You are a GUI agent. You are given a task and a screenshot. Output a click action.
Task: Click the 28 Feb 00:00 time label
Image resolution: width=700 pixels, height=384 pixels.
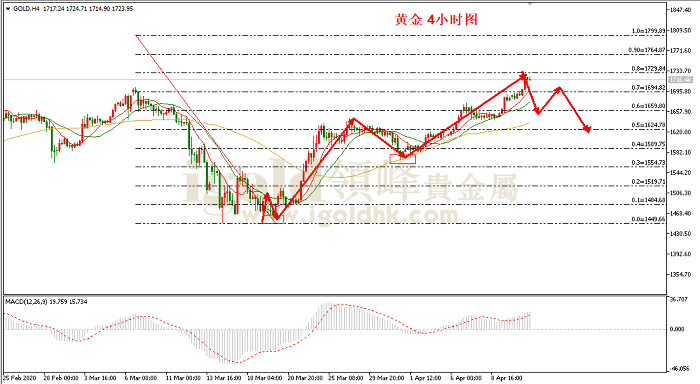(61, 378)
